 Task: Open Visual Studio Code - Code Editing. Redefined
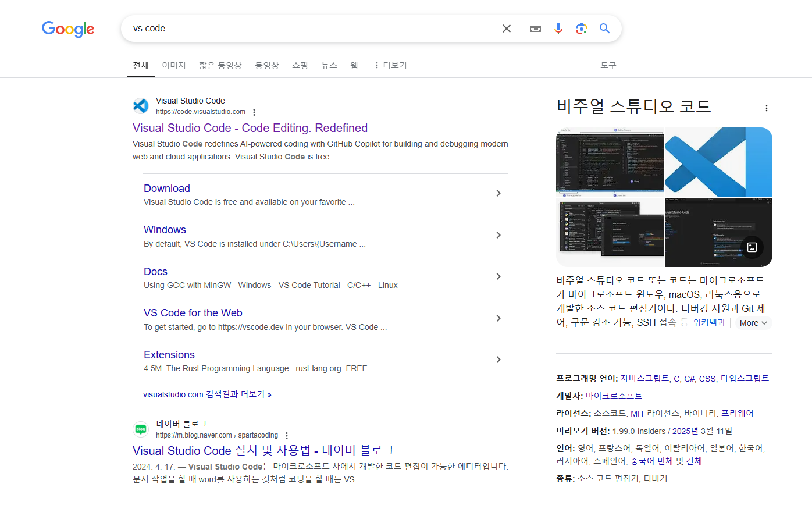tap(250, 128)
